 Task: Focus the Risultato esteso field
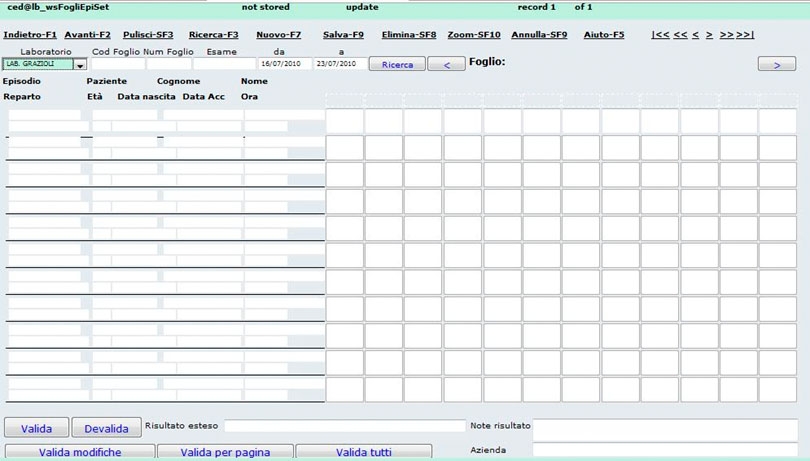[345, 426]
